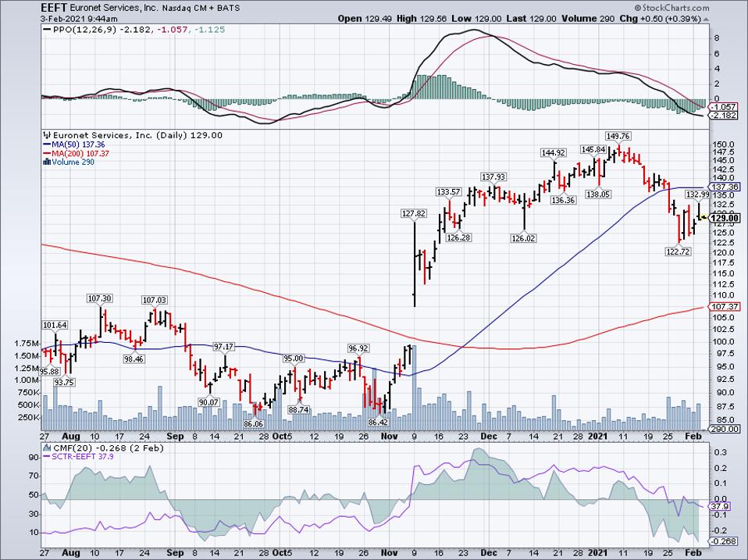Click the Low 129.00 header value
Screen dimensions: 748x560
click(476, 19)
